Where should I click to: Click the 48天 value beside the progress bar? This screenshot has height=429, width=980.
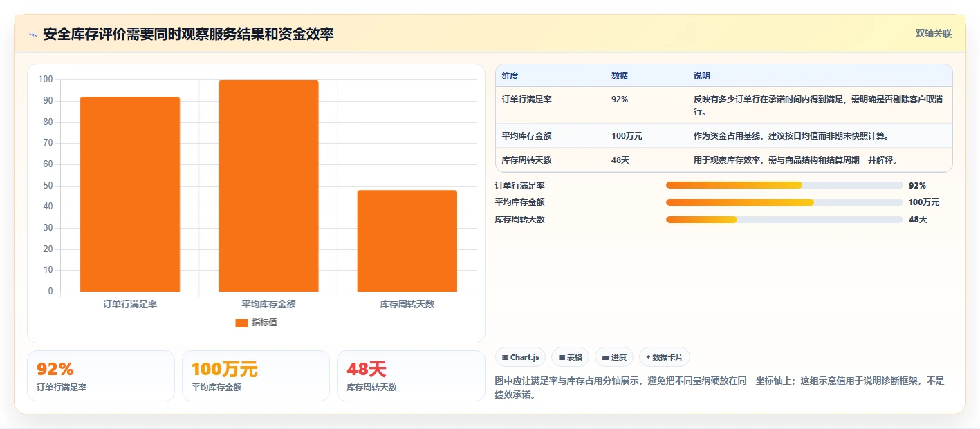pyautogui.click(x=918, y=220)
